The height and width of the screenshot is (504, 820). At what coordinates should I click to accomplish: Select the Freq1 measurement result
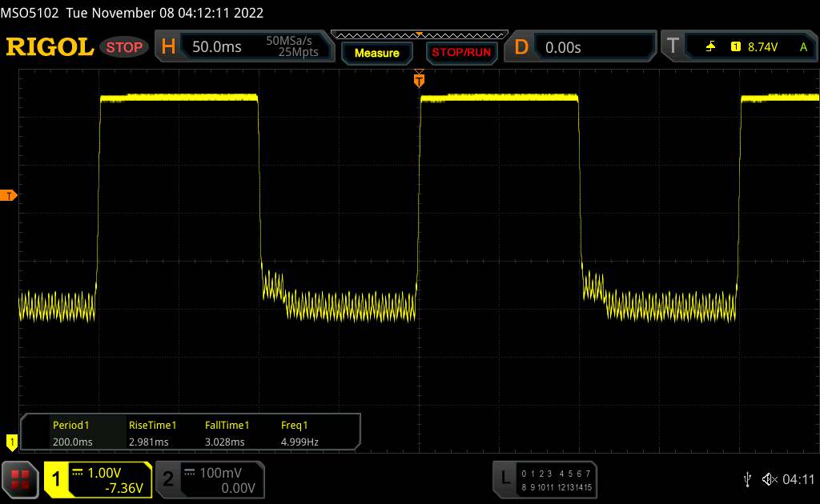click(x=295, y=433)
